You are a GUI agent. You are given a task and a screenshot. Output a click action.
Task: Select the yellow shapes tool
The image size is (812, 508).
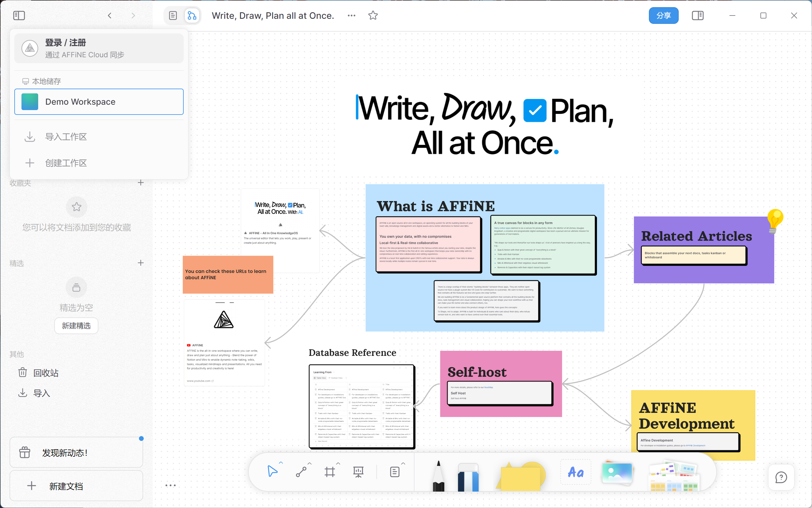tap(521, 476)
